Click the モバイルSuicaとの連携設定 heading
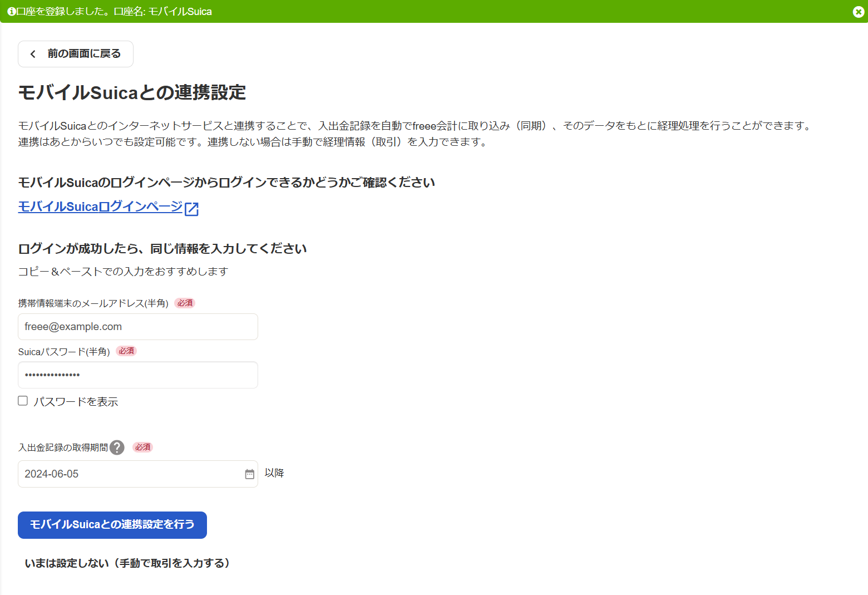This screenshot has width=868, height=595. point(132,92)
